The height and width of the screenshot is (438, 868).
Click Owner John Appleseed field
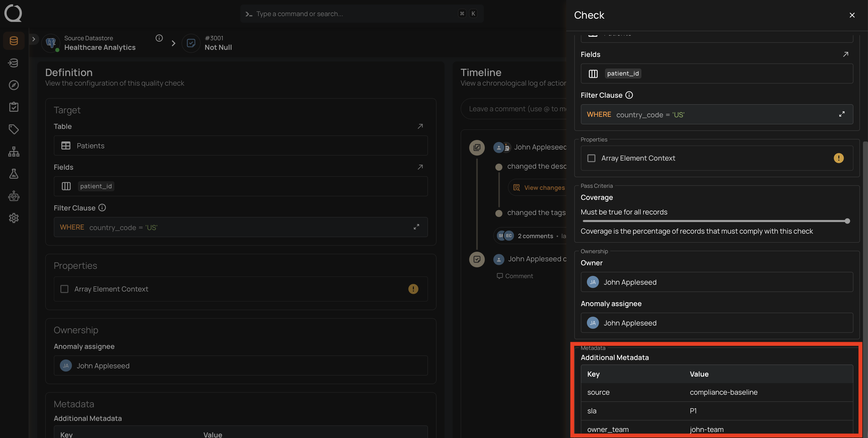click(x=717, y=282)
